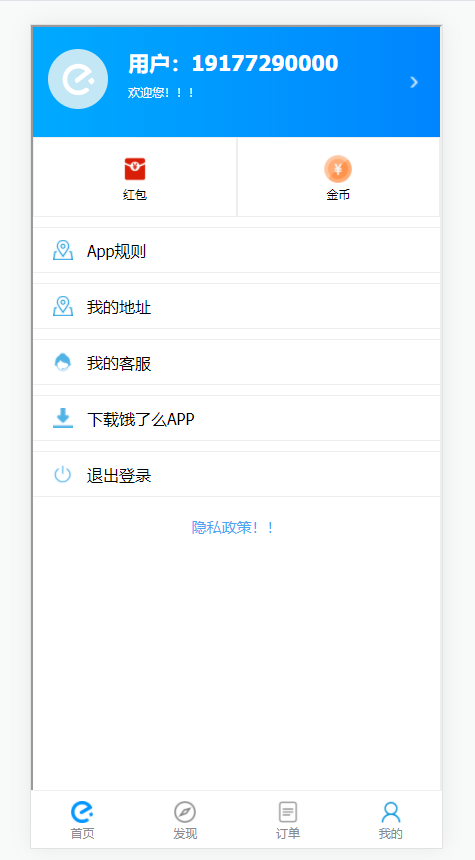Click the 金币 label

[338, 195]
